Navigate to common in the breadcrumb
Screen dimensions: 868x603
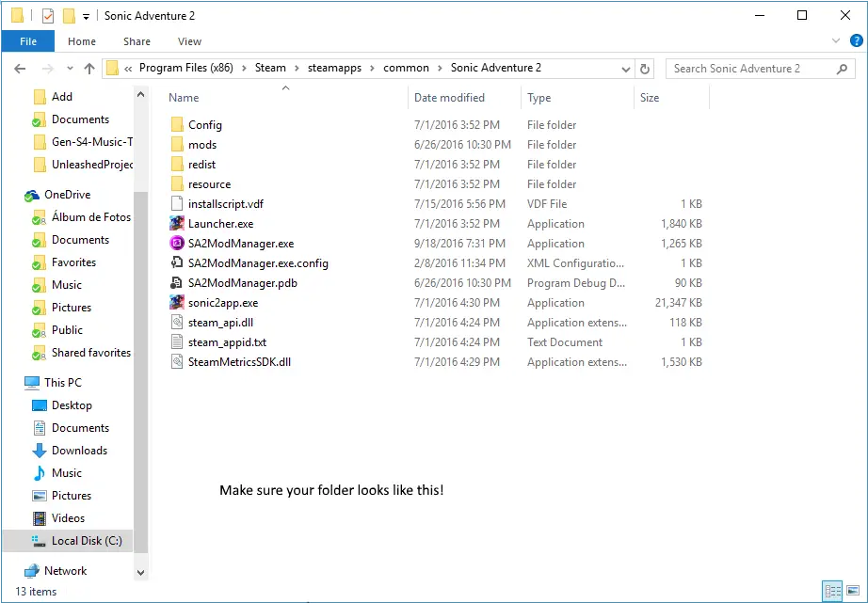tap(406, 68)
